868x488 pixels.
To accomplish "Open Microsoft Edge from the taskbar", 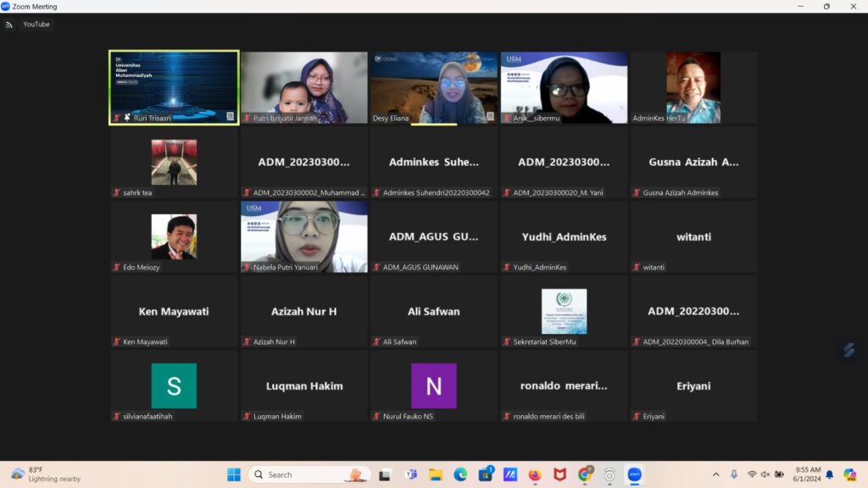I will 460,474.
